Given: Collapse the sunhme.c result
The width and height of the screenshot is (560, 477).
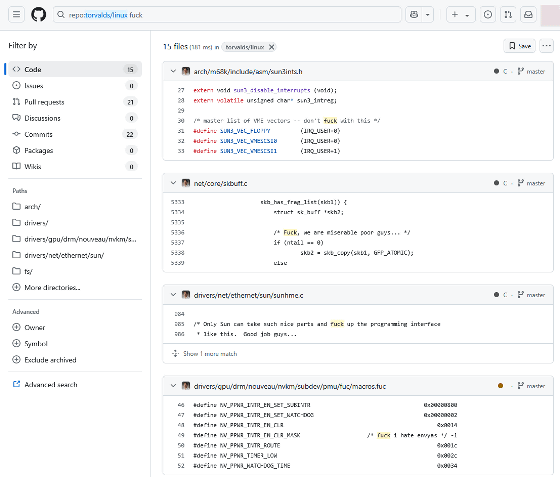Looking at the screenshot, I should [x=173, y=295].
